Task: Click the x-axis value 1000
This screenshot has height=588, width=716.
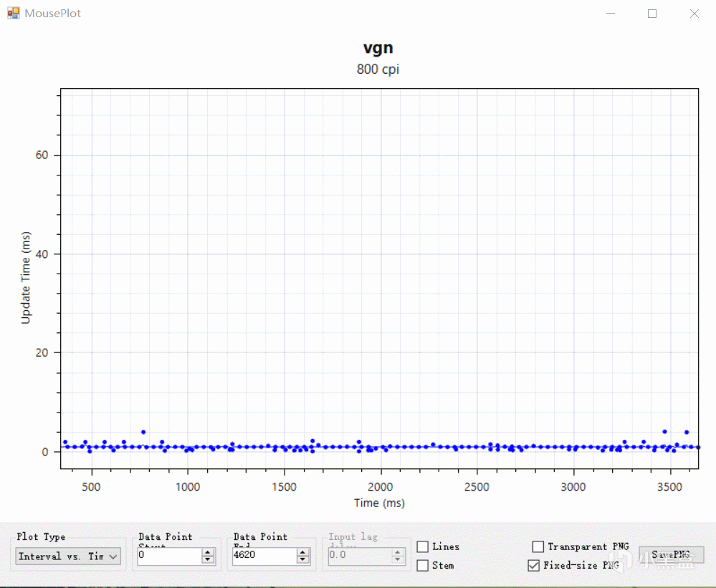Action: pyautogui.click(x=188, y=487)
